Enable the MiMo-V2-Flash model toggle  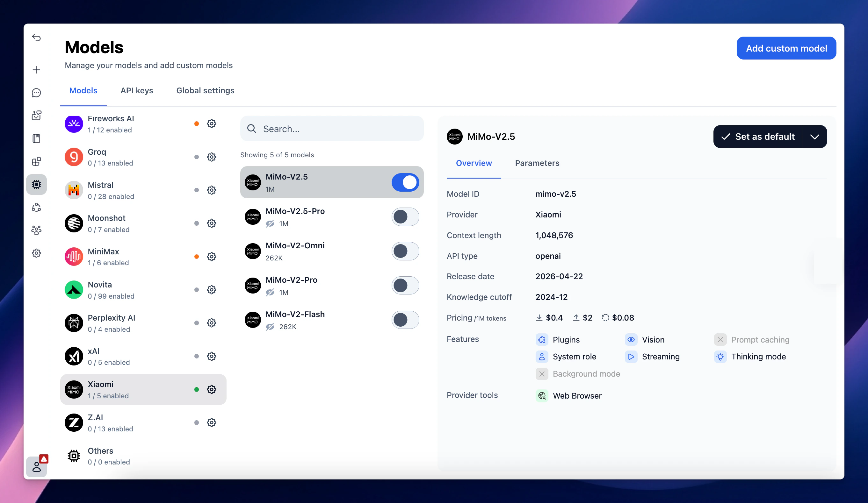(405, 320)
